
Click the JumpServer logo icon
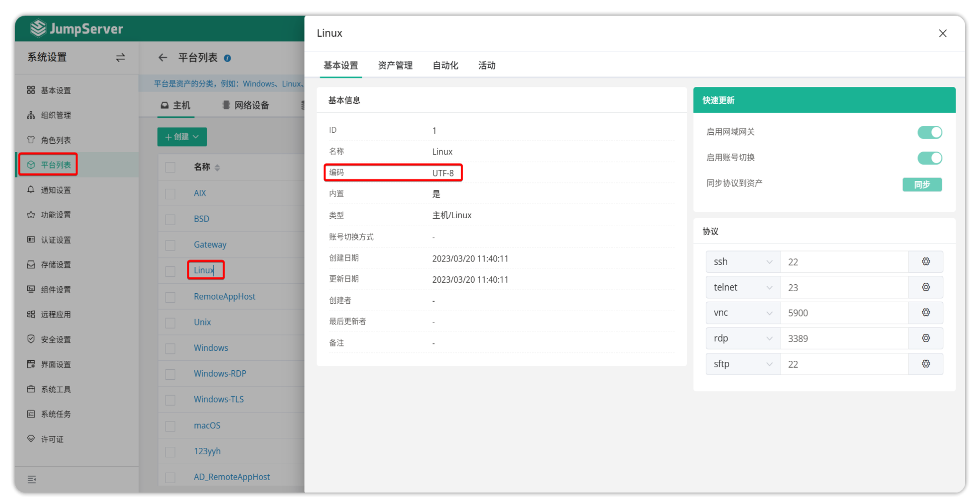click(x=38, y=28)
